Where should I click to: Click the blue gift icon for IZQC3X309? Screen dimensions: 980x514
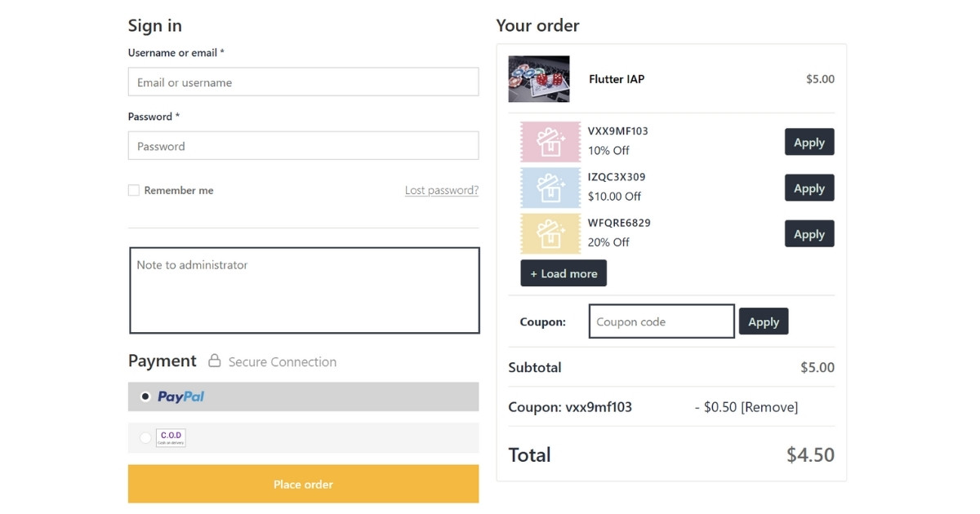click(550, 187)
